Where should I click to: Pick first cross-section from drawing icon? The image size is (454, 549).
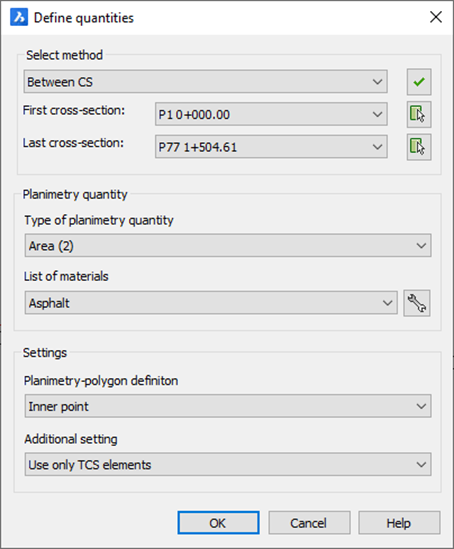[x=419, y=114]
